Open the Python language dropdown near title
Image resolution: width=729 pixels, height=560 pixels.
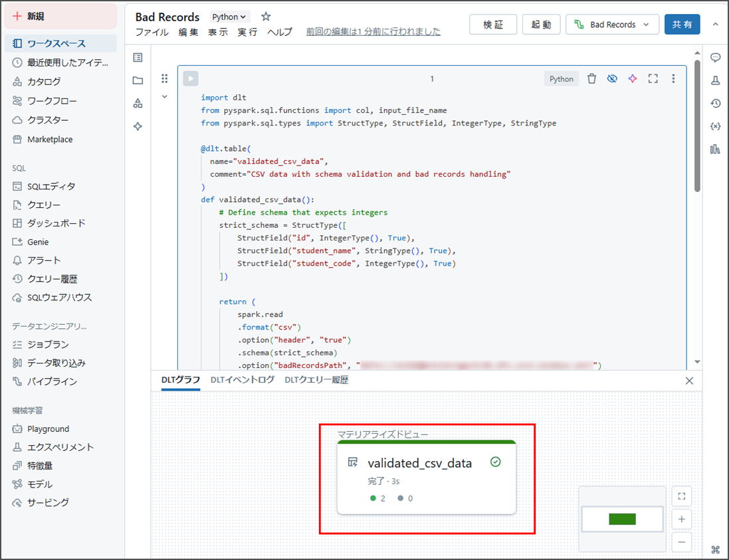click(229, 17)
